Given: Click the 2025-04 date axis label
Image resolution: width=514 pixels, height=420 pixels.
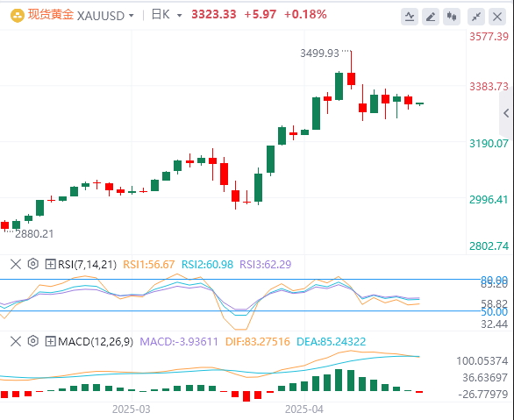Looking at the screenshot, I should coord(304,409).
